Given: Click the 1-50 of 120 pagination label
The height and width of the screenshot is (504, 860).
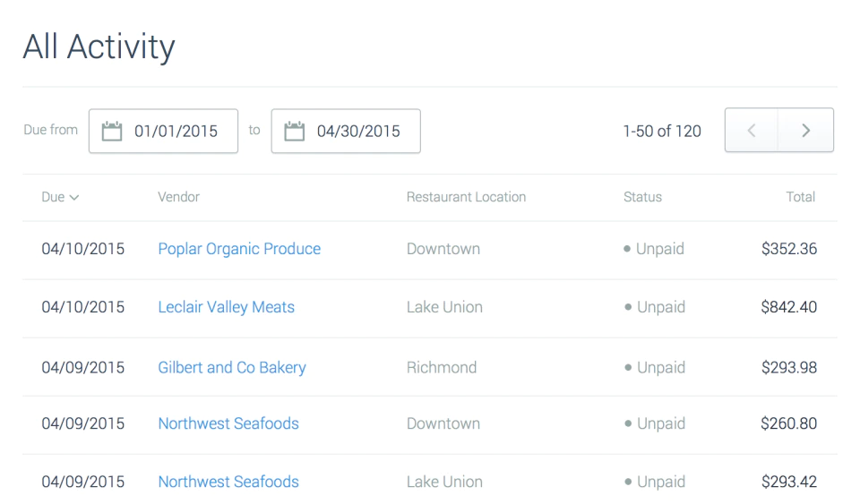Looking at the screenshot, I should click(x=662, y=131).
